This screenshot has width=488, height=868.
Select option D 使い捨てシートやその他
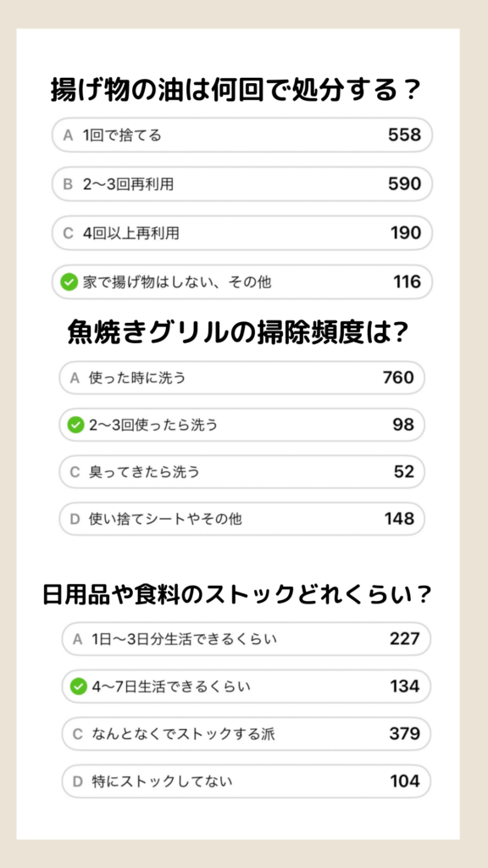(241, 520)
